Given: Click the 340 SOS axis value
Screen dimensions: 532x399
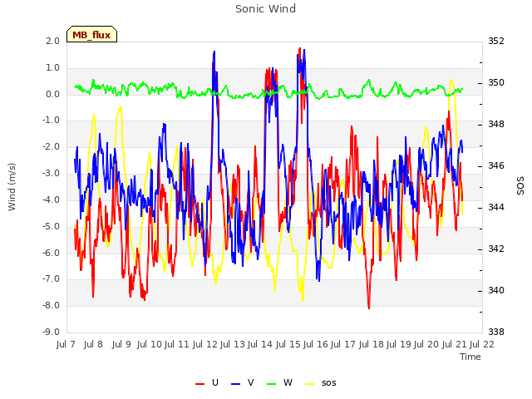Looking at the screenshot, I should coord(496,290).
